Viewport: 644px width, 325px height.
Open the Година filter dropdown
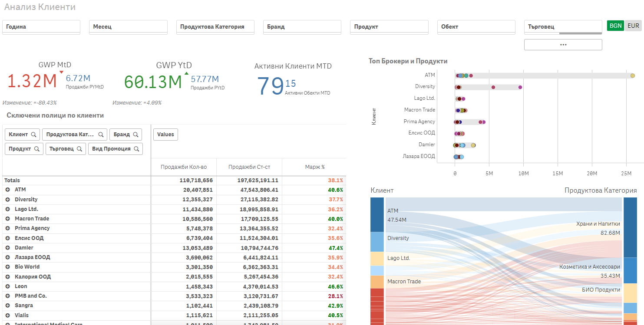[41, 27]
